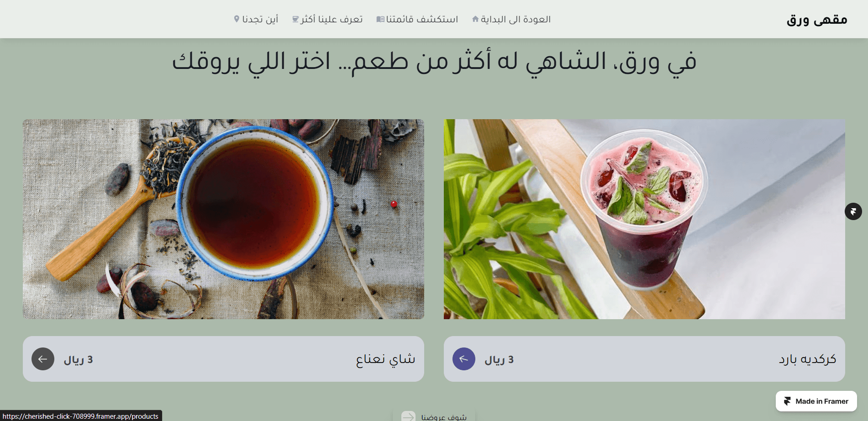This screenshot has height=421, width=868.
Task: Open the استكشف قائمتنا menu item
Action: (x=417, y=19)
